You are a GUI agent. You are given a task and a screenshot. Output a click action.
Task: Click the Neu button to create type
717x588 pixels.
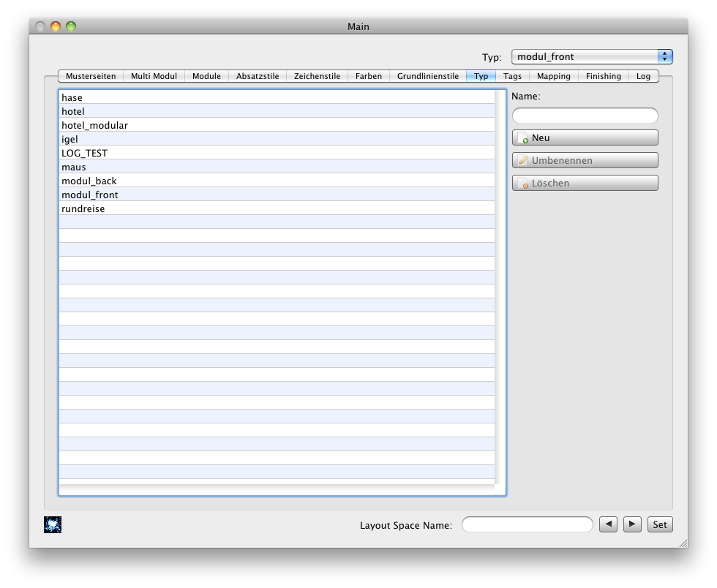[x=585, y=137]
